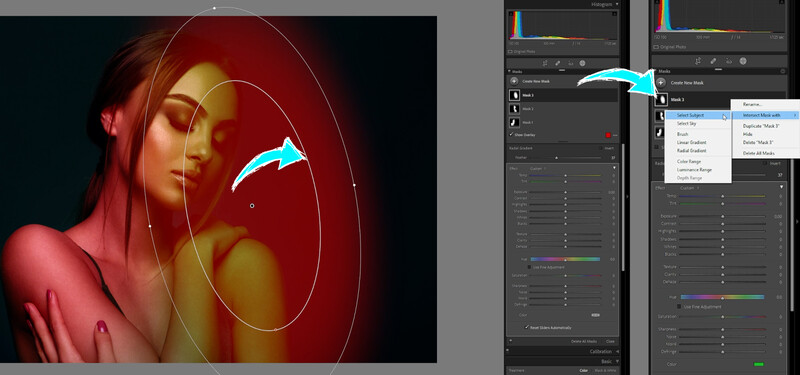Click Create New Mask label in left panel
The height and width of the screenshot is (375, 800).
(x=536, y=82)
